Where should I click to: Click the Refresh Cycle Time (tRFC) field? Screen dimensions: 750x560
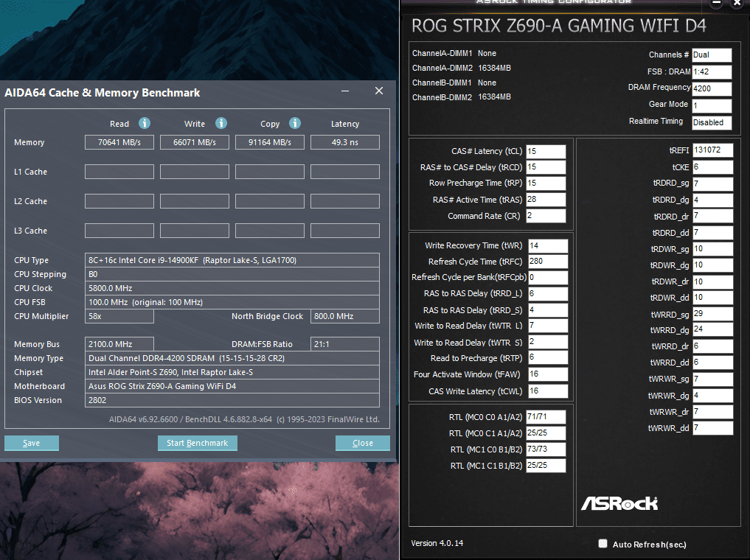coord(548,262)
